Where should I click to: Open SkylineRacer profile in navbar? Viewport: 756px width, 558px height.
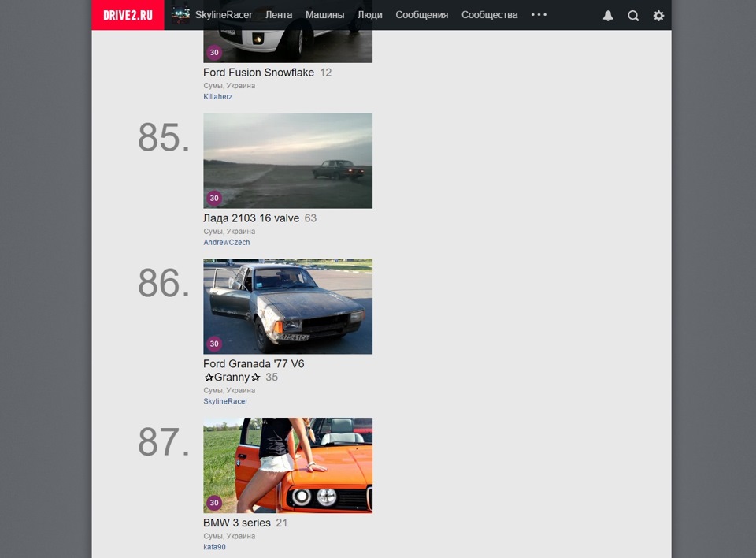click(224, 15)
